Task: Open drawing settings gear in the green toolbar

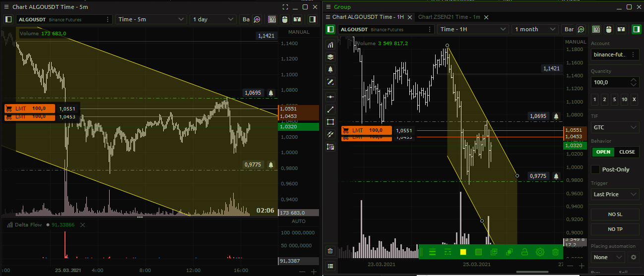Action: (x=540, y=252)
